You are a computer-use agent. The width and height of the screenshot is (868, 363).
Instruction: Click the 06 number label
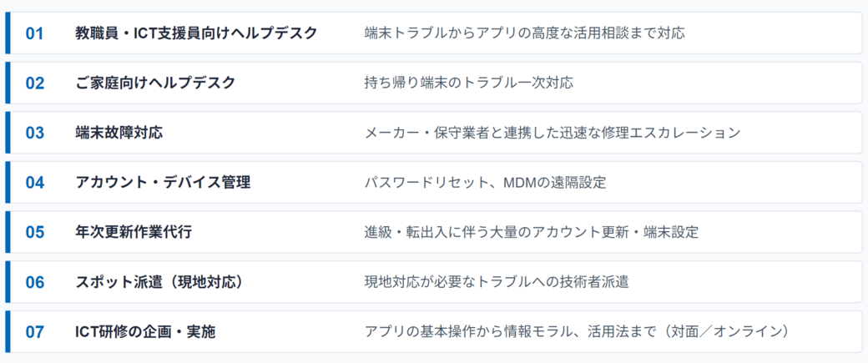tap(34, 282)
